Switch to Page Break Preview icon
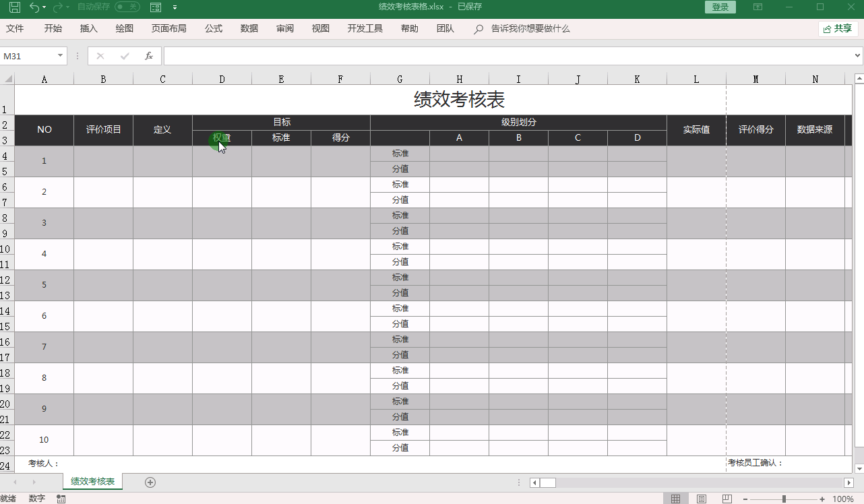This screenshot has width=864, height=504. point(727,499)
